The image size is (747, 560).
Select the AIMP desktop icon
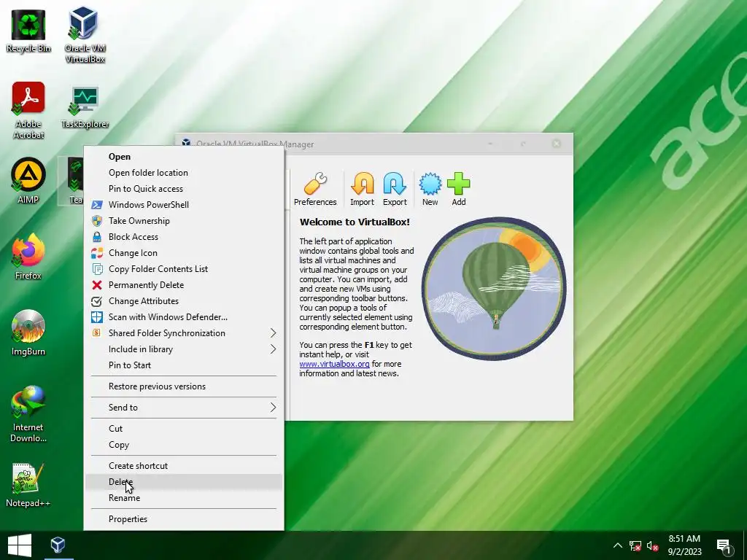point(28,181)
